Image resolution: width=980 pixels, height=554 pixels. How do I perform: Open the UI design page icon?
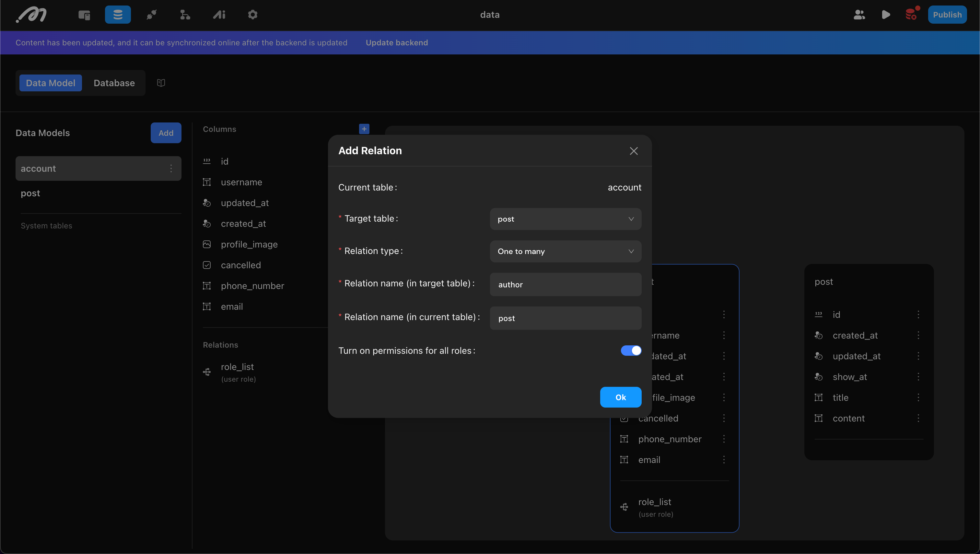click(x=84, y=15)
